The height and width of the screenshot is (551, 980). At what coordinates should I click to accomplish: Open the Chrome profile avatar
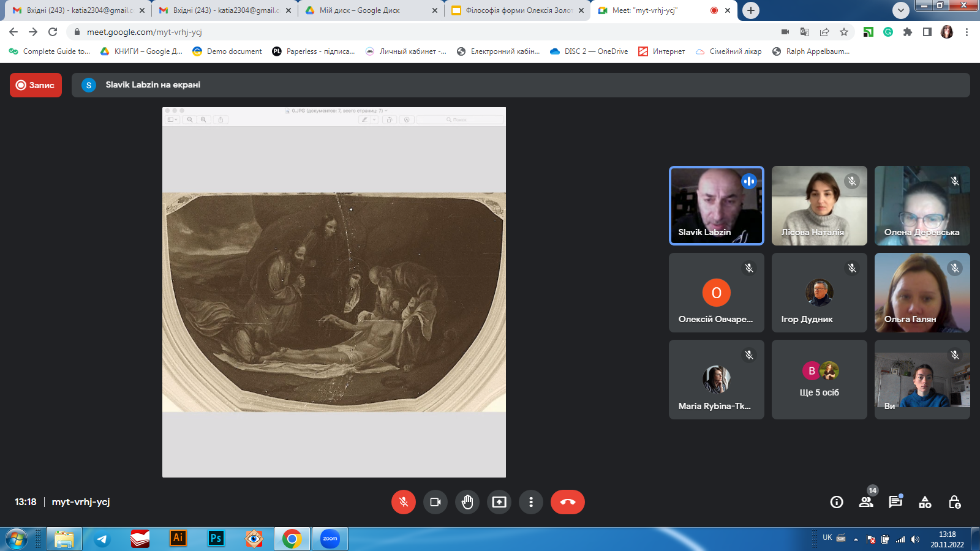[x=947, y=32]
